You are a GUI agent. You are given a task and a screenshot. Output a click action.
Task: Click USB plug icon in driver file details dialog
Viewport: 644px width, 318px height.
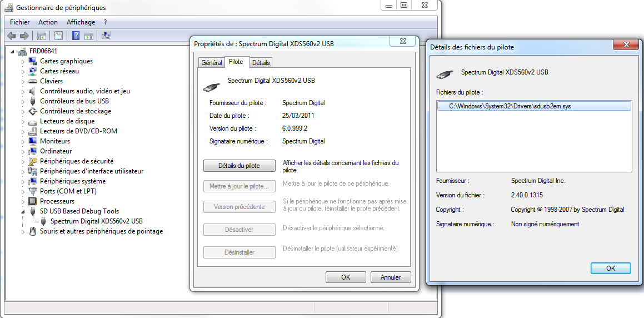click(x=445, y=74)
